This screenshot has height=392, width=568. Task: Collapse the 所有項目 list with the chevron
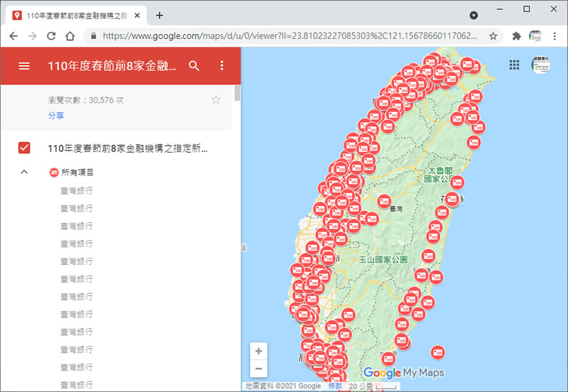[24, 172]
